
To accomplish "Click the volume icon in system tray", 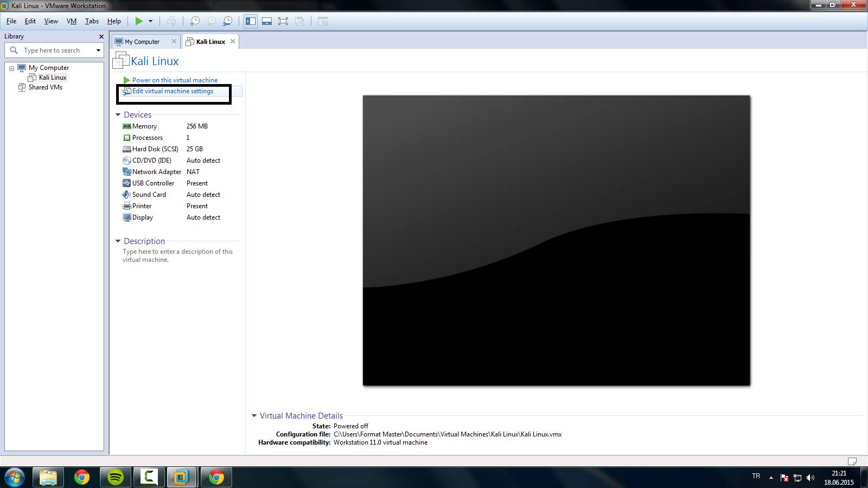I will click(x=810, y=478).
